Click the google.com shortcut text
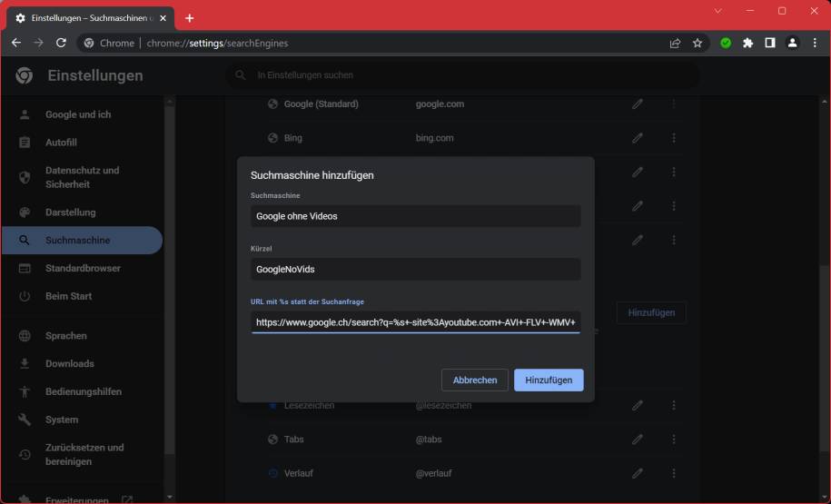The image size is (831, 504). coord(440,104)
